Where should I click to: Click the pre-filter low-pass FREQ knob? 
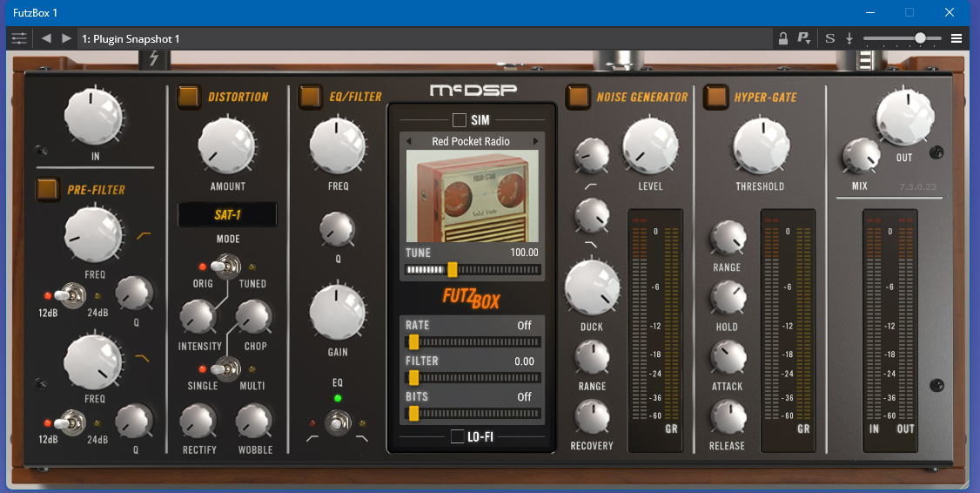94,361
